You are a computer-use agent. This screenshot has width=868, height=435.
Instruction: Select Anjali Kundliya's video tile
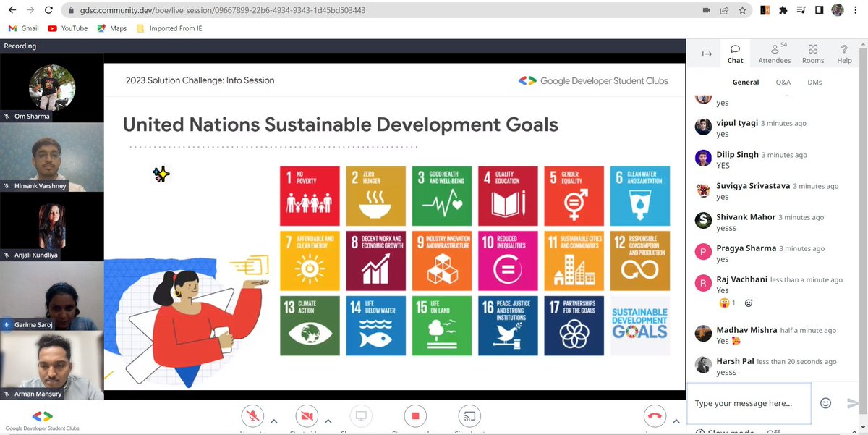[x=52, y=227]
